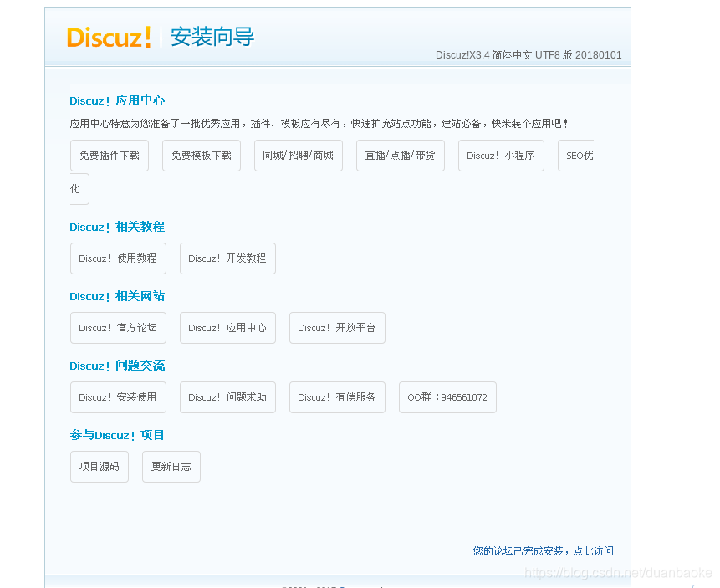Open Discuz! 安装使用 help
The height and width of the screenshot is (588, 720).
(x=118, y=397)
